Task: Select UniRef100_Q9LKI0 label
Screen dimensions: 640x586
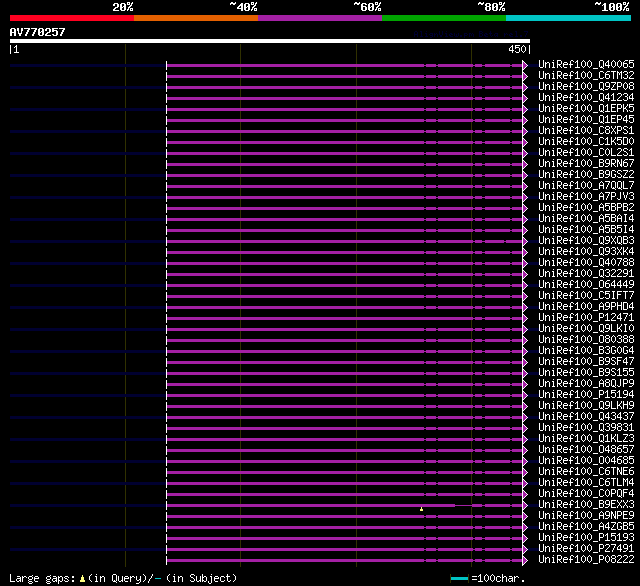Action: [x=586, y=329]
